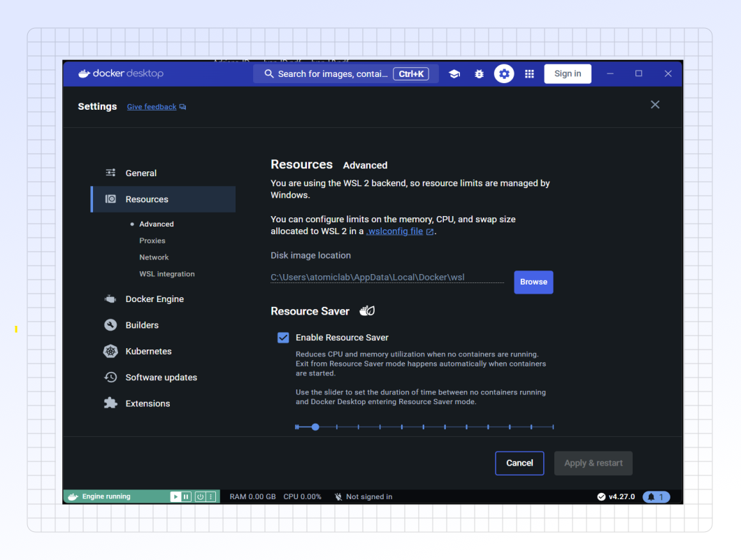Image resolution: width=741 pixels, height=560 pixels.
Task: Select Docker Engine in settings sidebar
Action: coord(154,299)
